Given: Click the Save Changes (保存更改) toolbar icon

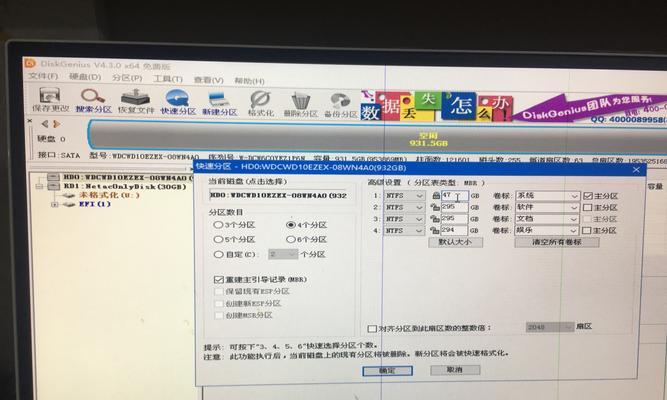Looking at the screenshot, I should tap(50, 100).
